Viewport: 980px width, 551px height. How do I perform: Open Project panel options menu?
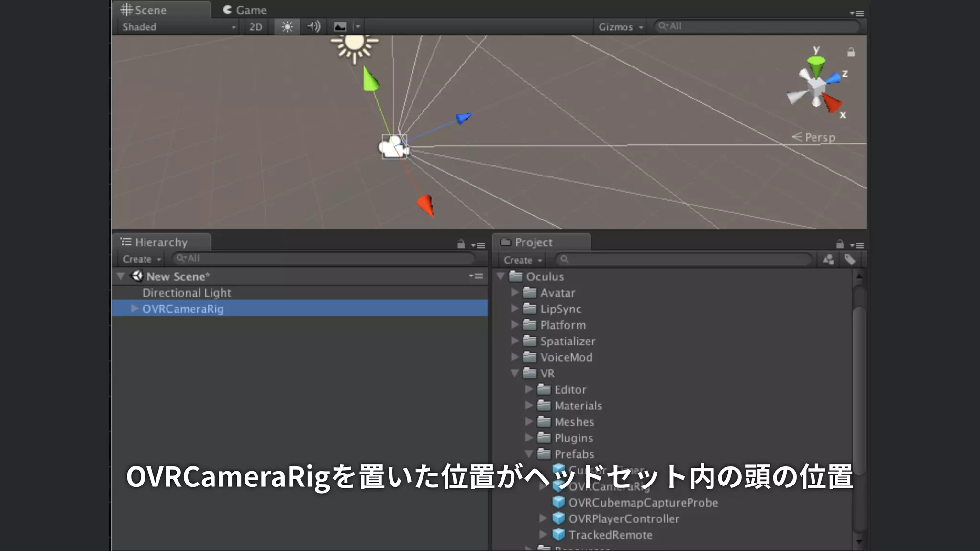857,245
